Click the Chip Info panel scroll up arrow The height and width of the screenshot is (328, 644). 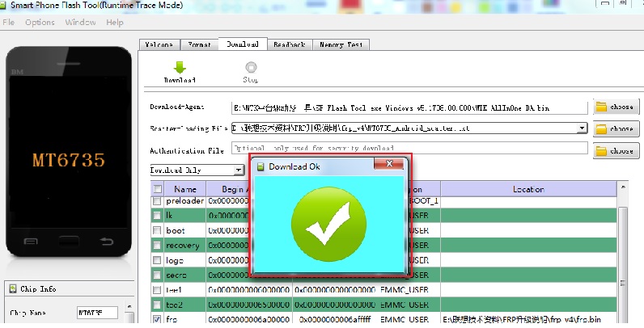click(x=129, y=306)
